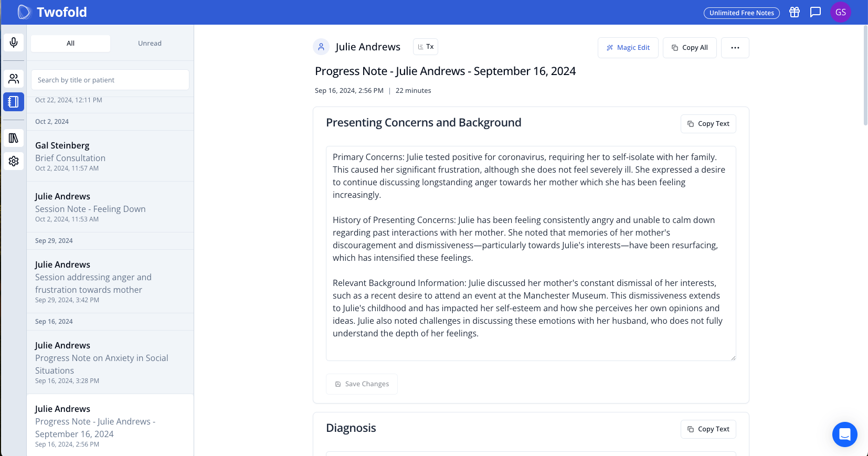Click the gift icon in header

point(795,13)
